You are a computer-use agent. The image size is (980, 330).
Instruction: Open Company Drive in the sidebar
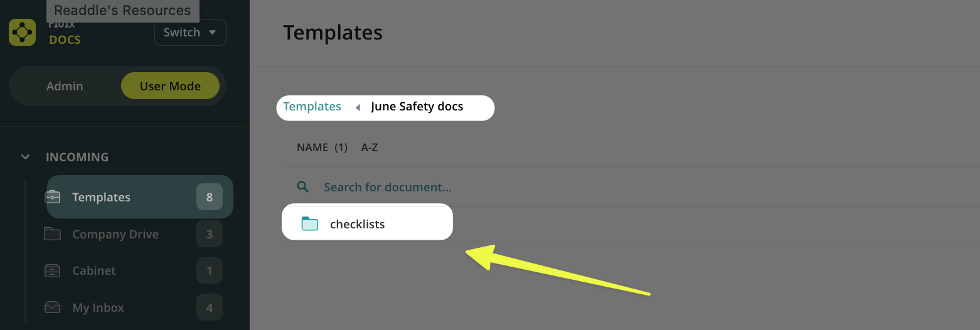point(115,234)
